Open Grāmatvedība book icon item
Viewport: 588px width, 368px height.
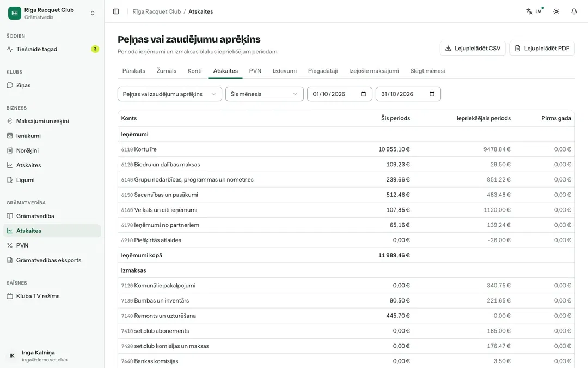coord(52,216)
